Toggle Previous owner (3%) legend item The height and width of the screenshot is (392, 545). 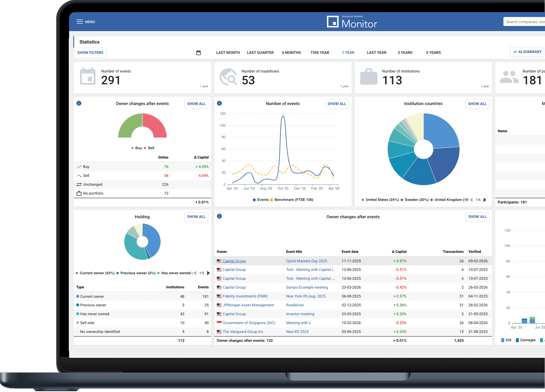[136, 273]
